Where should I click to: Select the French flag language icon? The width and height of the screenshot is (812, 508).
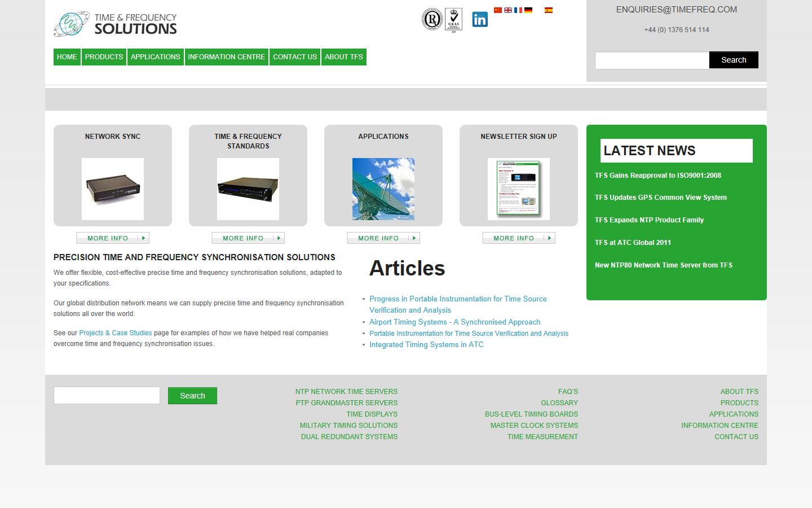[519, 10]
